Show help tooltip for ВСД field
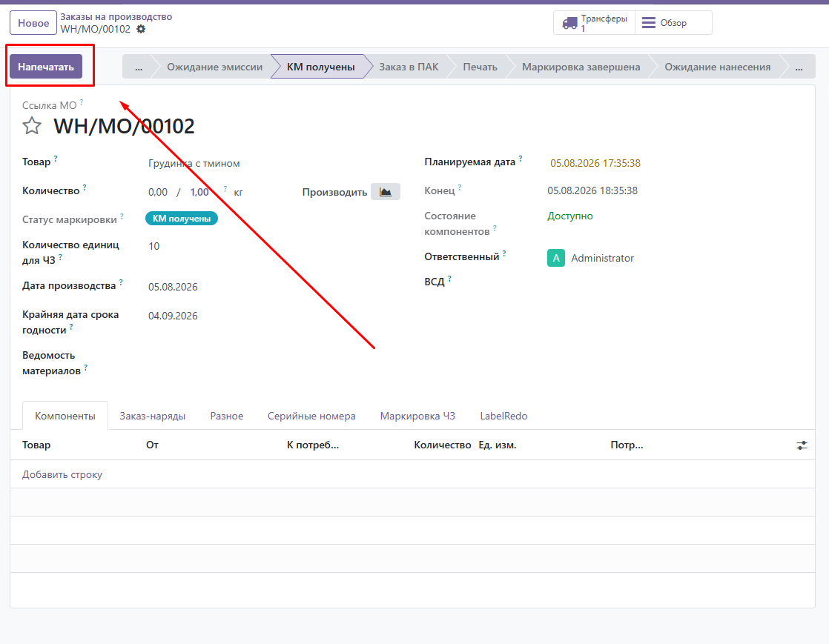Image resolution: width=829 pixels, height=644 pixels. (x=449, y=278)
